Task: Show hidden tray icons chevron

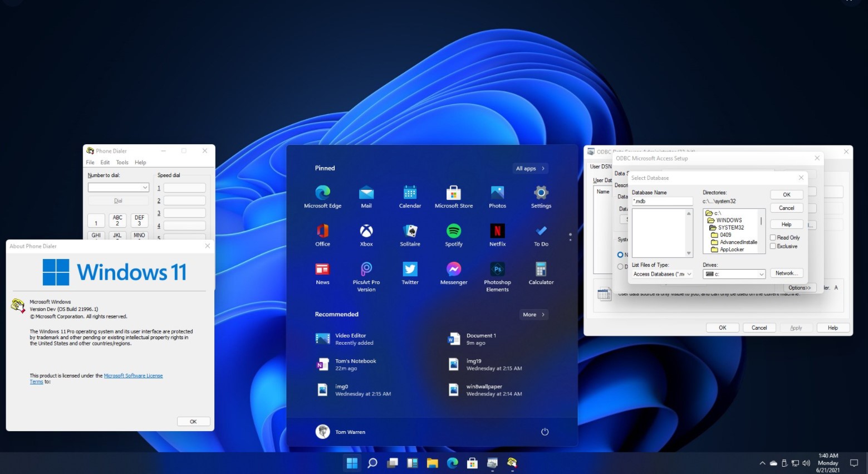Action: (x=762, y=463)
